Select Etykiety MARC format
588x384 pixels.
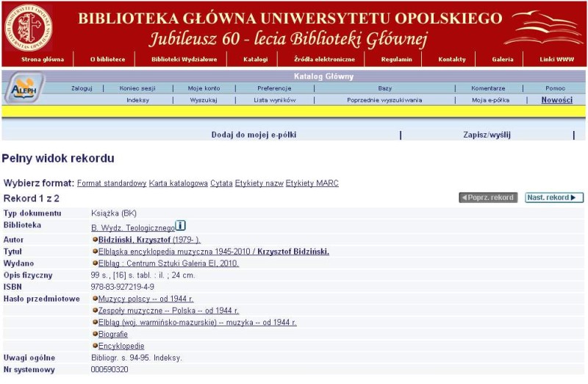(312, 183)
